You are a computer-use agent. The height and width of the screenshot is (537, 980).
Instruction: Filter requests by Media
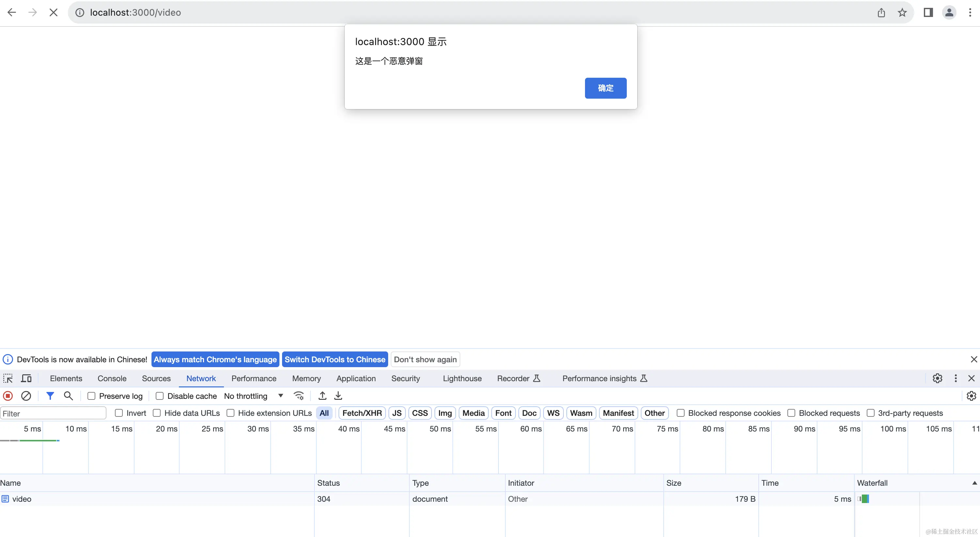coord(474,413)
